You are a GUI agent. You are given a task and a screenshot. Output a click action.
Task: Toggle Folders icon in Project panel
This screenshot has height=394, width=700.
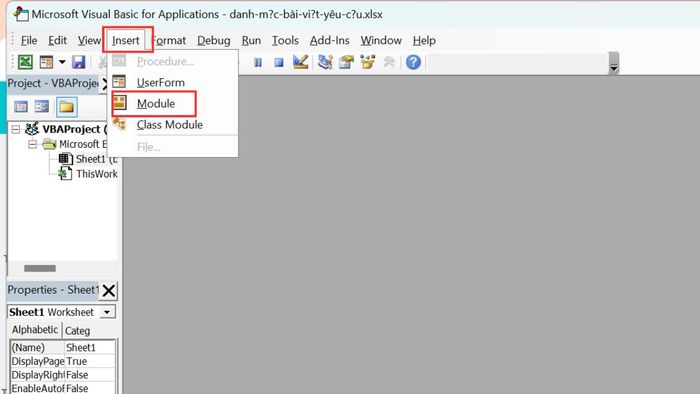(x=67, y=107)
